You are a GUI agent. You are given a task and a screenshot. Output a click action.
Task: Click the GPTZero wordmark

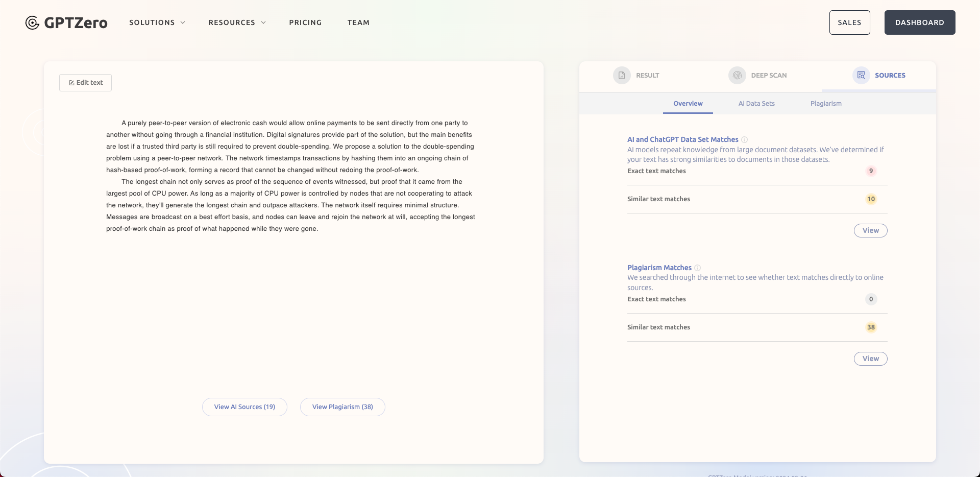click(76, 23)
